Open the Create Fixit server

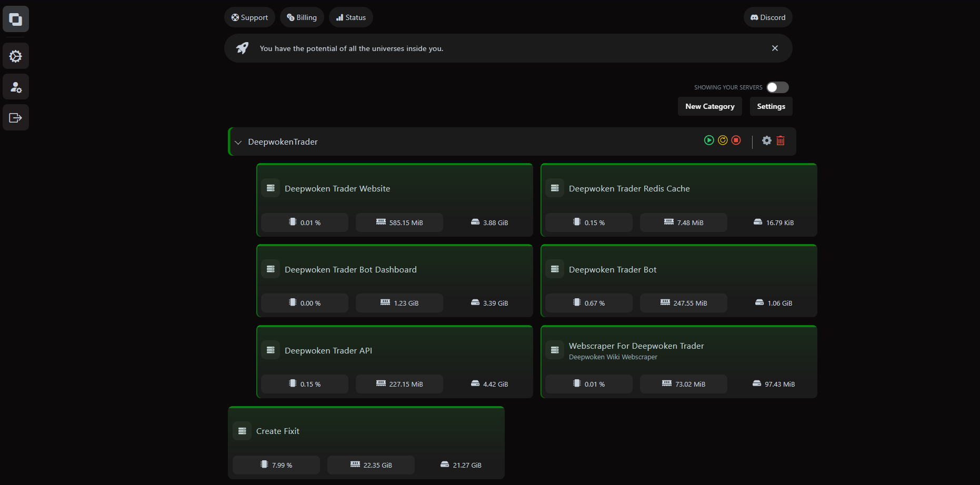tap(366, 443)
